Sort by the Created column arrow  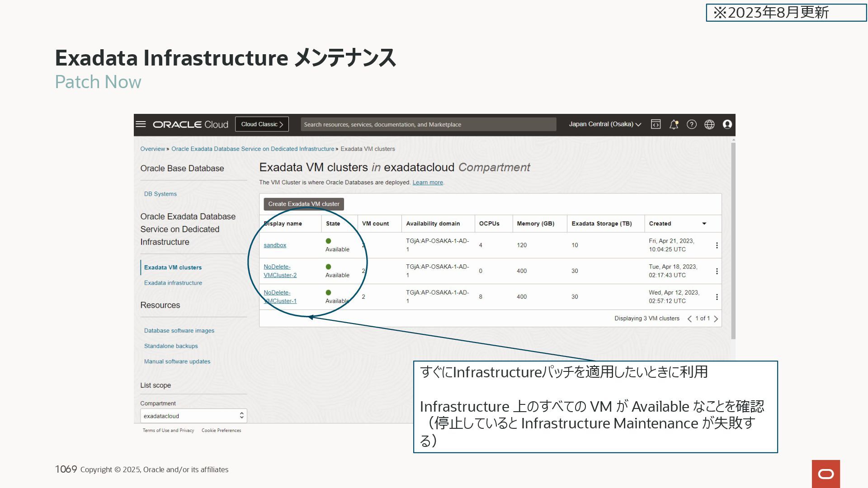(x=704, y=224)
